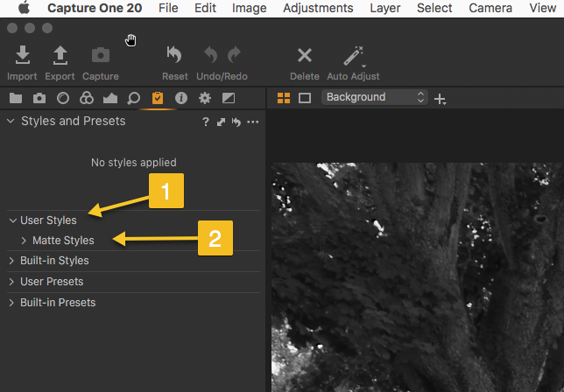Open the Background layer dropdown

tap(374, 97)
